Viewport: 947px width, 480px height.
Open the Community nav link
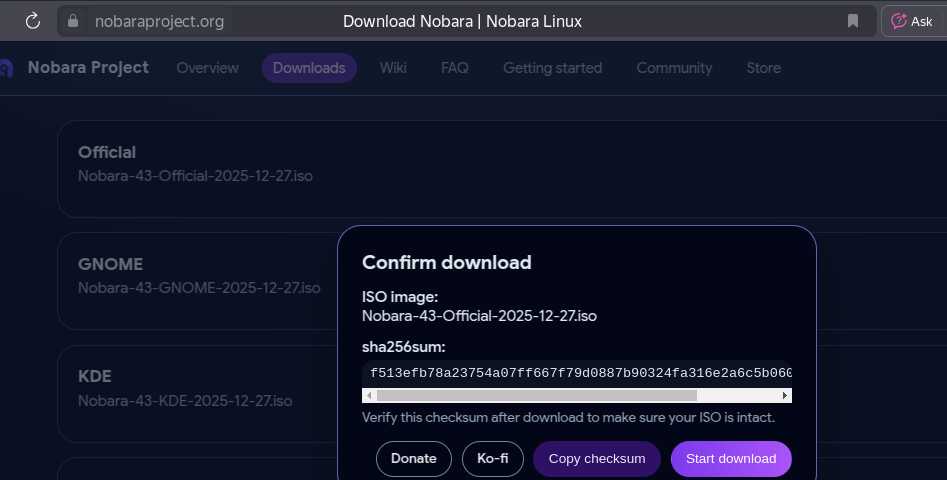[x=674, y=68]
